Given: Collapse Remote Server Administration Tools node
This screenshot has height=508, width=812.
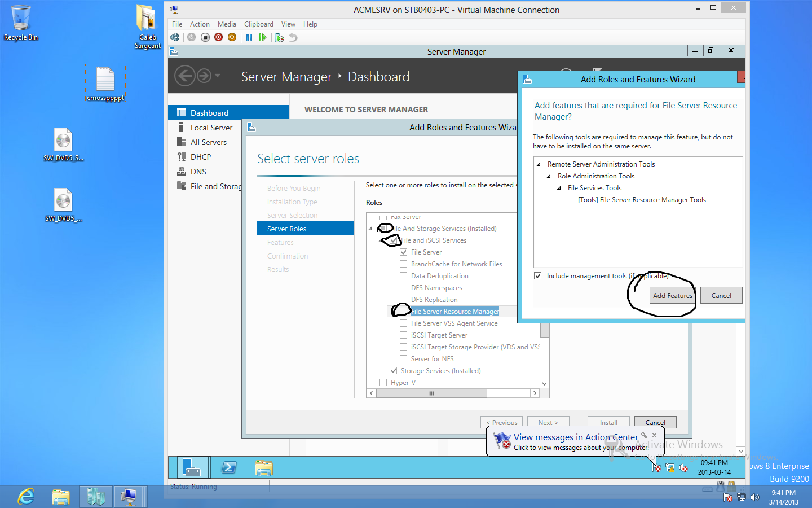Looking at the screenshot, I should [539, 164].
